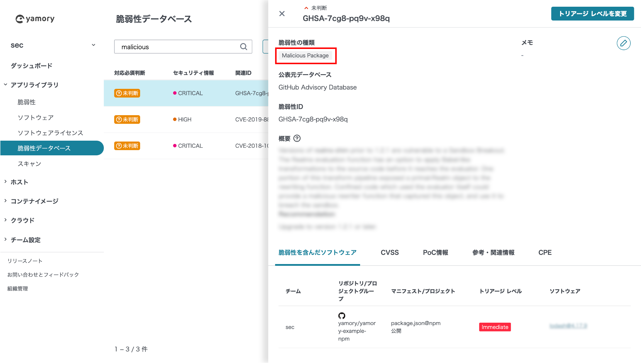Close the GHSA-7cg8-pq9v-x98q detail panel
This screenshot has width=641, height=364.
pyautogui.click(x=282, y=13)
